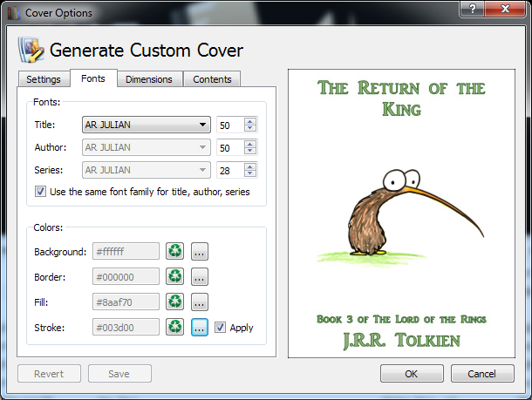Increase Series font size spinner

coord(250,166)
